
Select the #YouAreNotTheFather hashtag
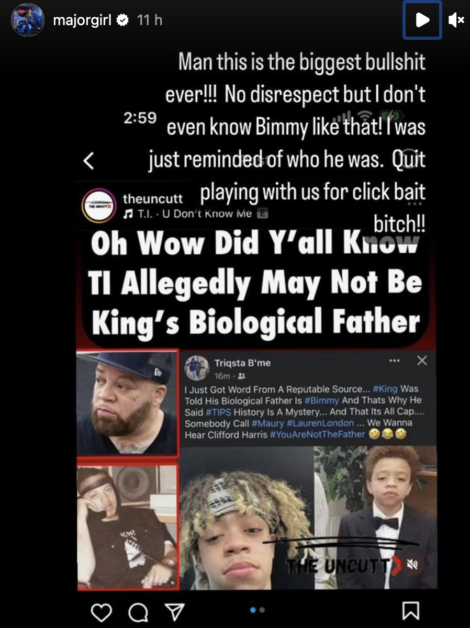(317, 435)
